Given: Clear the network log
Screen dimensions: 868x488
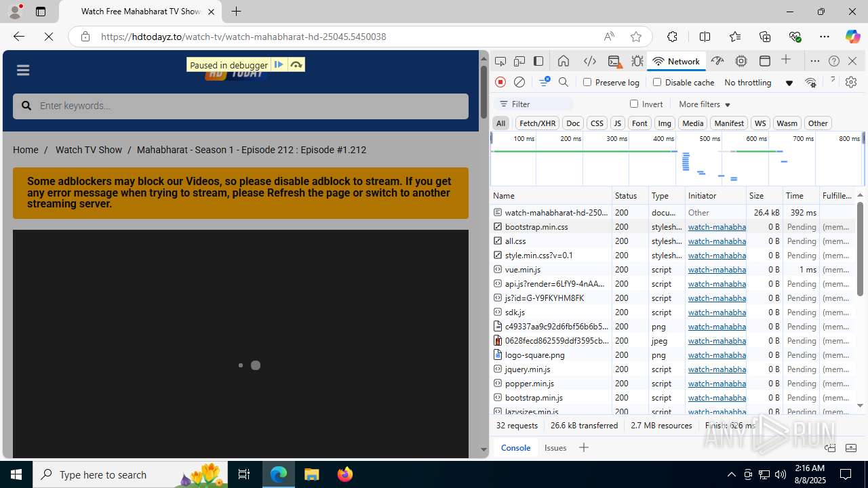Looking at the screenshot, I should tap(519, 82).
